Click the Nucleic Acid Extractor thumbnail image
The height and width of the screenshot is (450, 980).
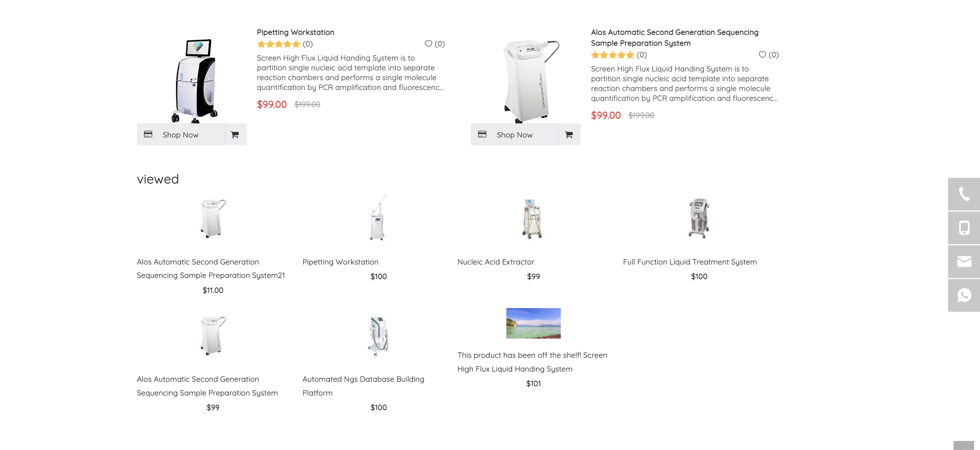click(532, 219)
